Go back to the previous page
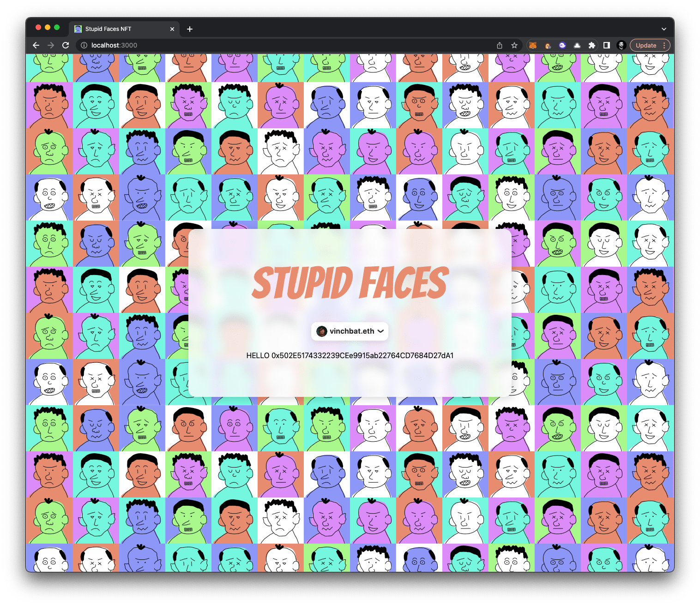Viewport: 700px width, 606px height. pos(36,45)
